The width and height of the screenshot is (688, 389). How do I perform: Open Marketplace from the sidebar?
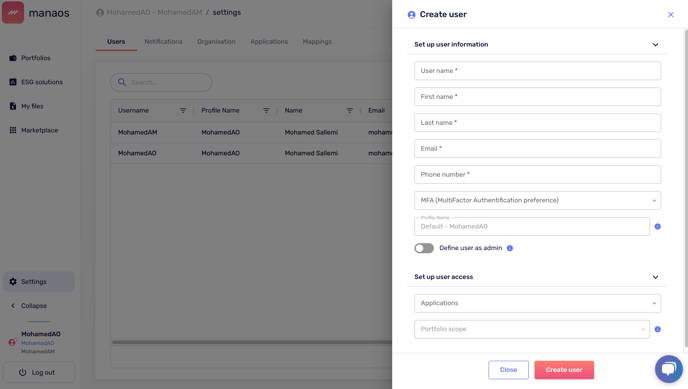(39, 130)
